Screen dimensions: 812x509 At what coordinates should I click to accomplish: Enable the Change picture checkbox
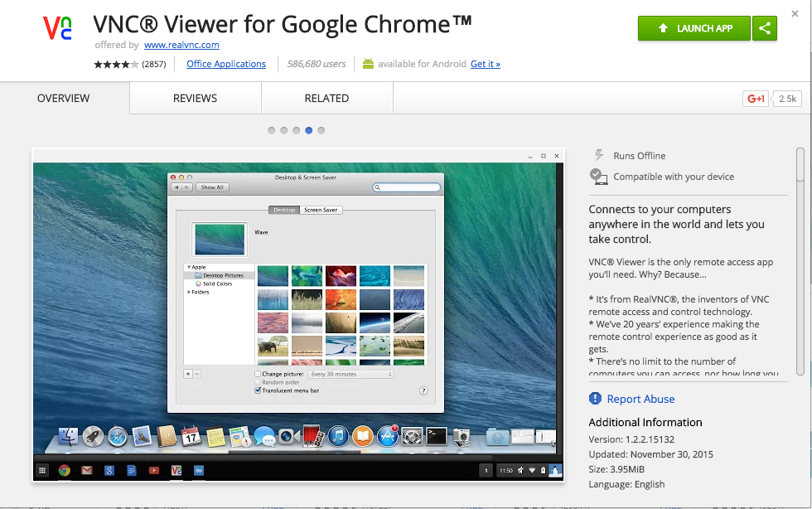point(259,374)
